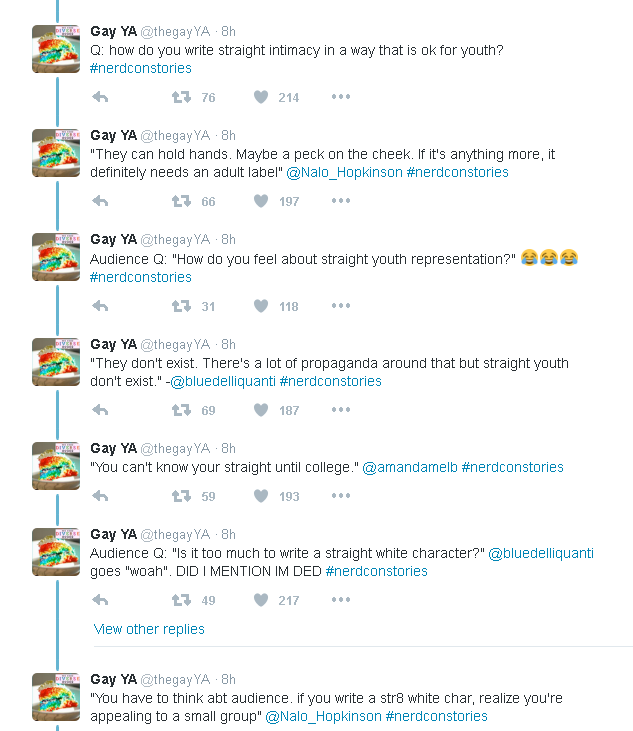Expand more options on tweet with 217 likes
Viewport: 633px width, 731px height.
coord(341,600)
